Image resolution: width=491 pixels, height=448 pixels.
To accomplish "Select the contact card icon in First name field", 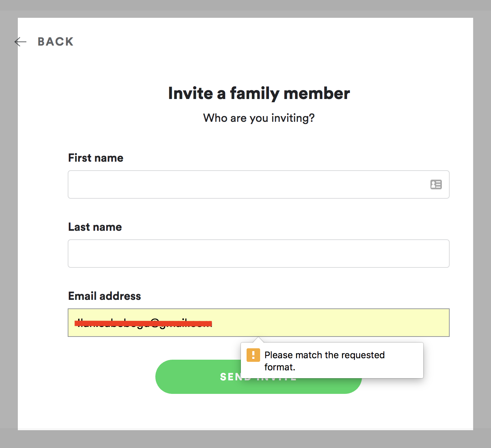I will pos(436,184).
